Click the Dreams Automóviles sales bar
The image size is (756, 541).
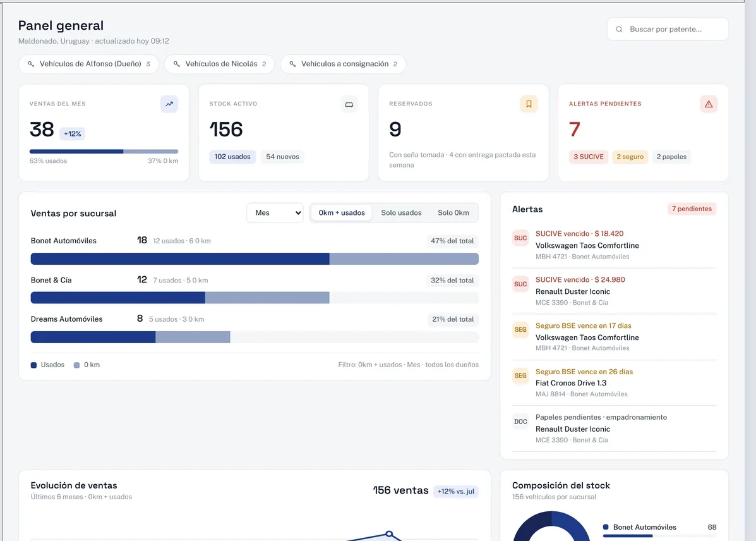(x=255, y=337)
